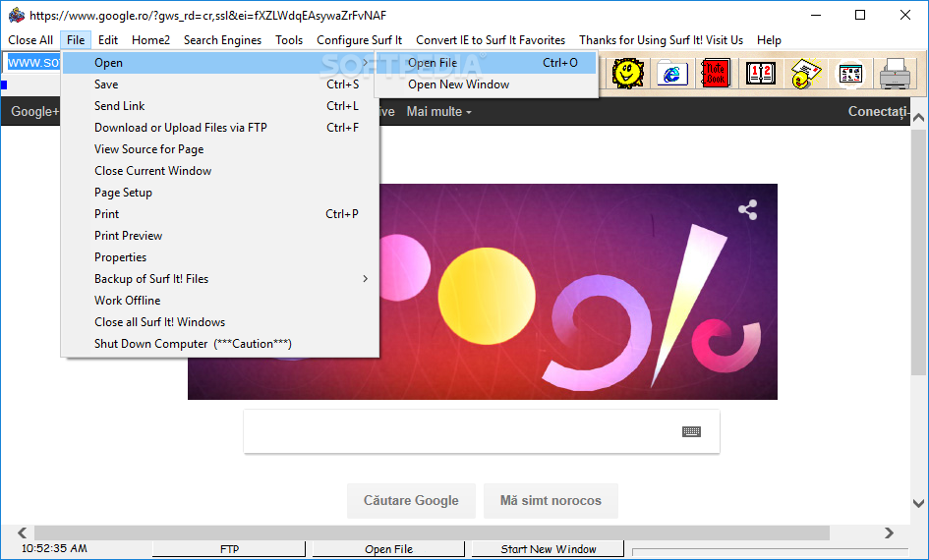Image resolution: width=929 pixels, height=560 pixels.
Task: Click the horizontal scrollbar left arrow
Action: click(23, 532)
